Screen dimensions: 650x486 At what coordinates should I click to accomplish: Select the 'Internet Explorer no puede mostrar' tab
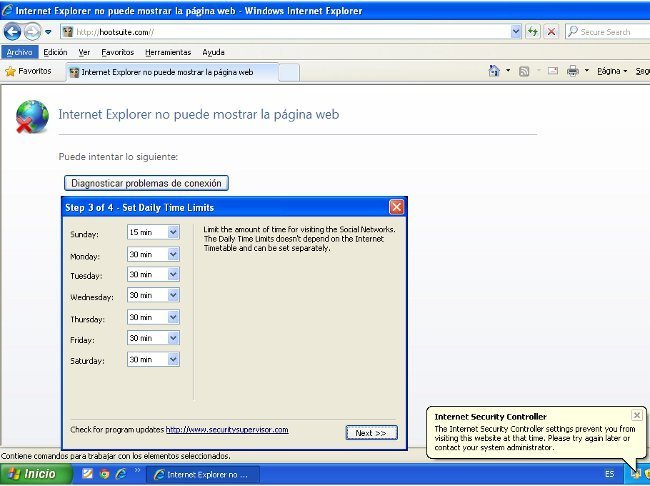172,72
